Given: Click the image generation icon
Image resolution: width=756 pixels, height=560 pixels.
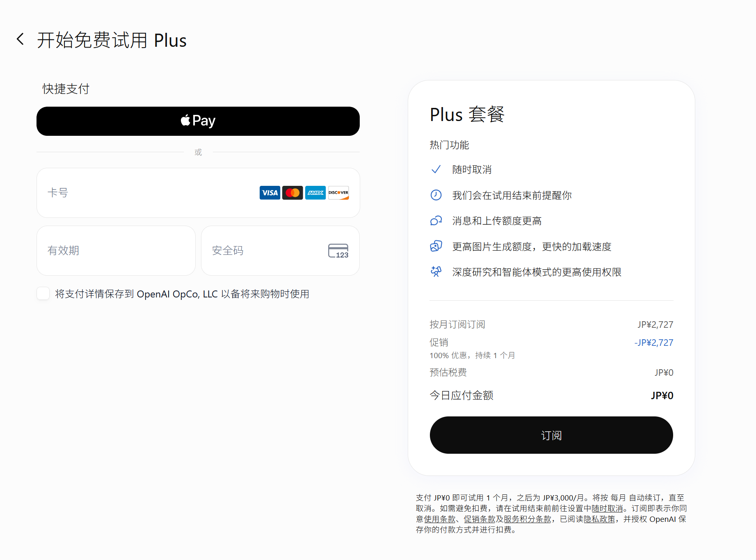Looking at the screenshot, I should (x=436, y=246).
